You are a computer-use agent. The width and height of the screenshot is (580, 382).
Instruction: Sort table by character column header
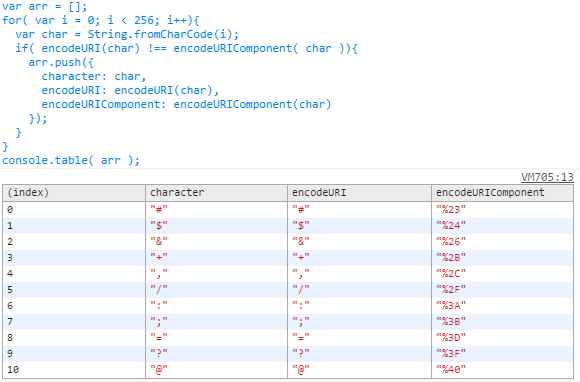pos(216,193)
